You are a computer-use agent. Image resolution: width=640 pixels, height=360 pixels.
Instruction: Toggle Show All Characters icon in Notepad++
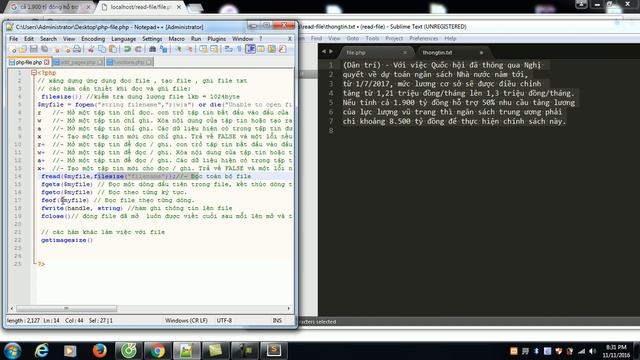click(239, 49)
